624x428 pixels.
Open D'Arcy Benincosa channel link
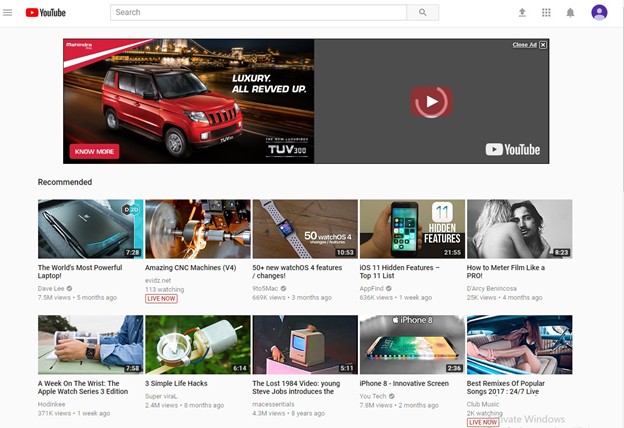click(x=491, y=288)
